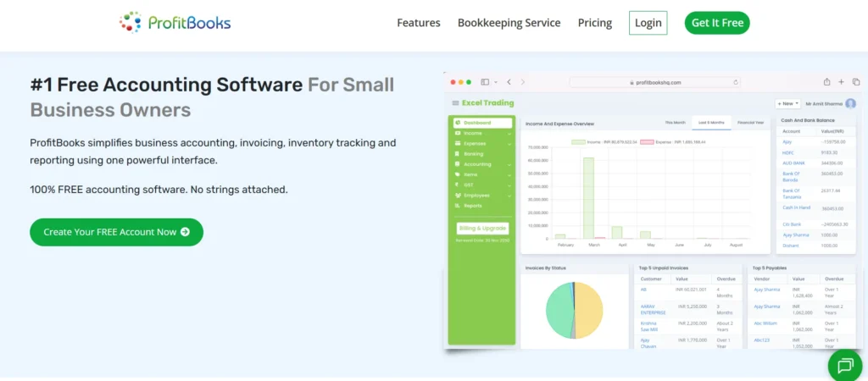Open the browser sidebar dropdown arrow
This screenshot has width=868, height=381.
pyautogui.click(x=496, y=82)
